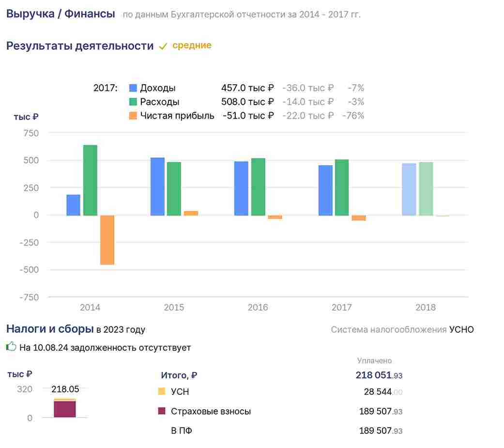Click the 2016 green expenses bar
Screen dimensions: 504x448
(258, 187)
